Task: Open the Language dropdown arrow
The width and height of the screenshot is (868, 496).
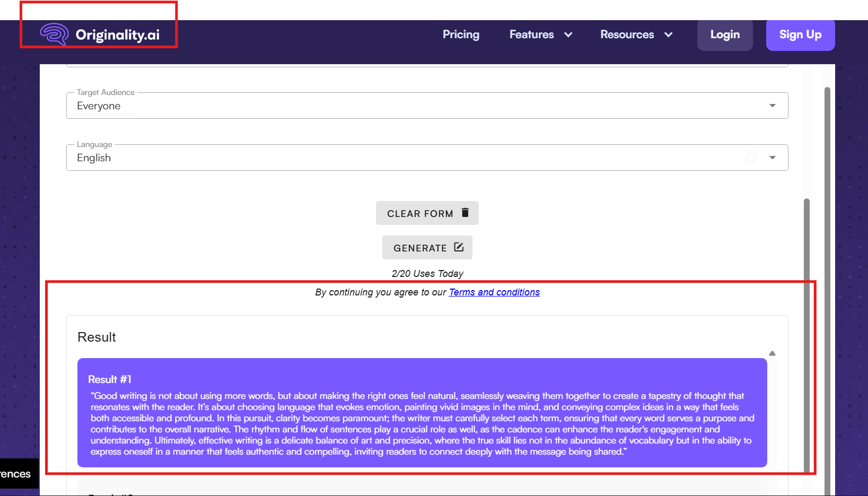Action: pyautogui.click(x=772, y=158)
